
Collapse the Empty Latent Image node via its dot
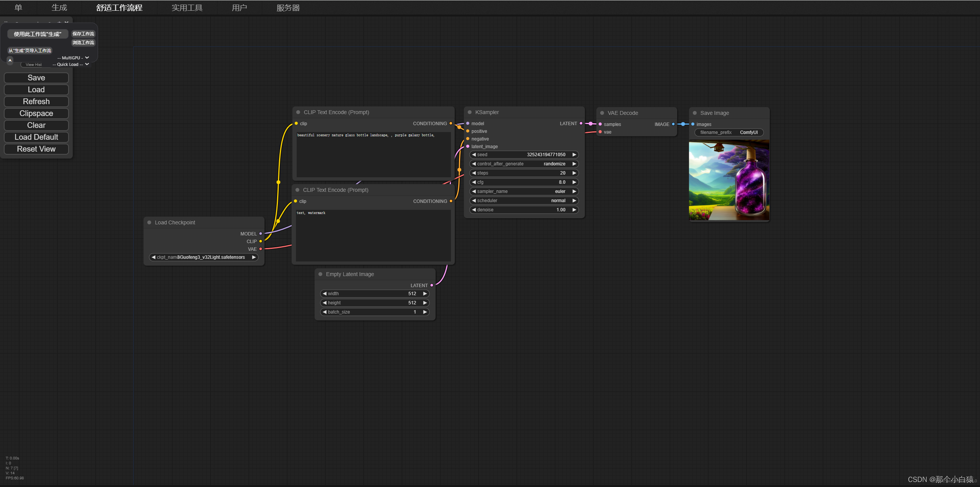pyautogui.click(x=320, y=274)
